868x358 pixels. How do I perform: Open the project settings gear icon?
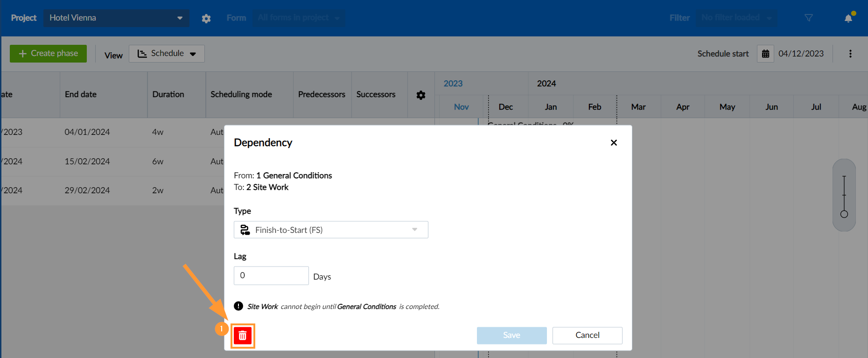point(206,18)
